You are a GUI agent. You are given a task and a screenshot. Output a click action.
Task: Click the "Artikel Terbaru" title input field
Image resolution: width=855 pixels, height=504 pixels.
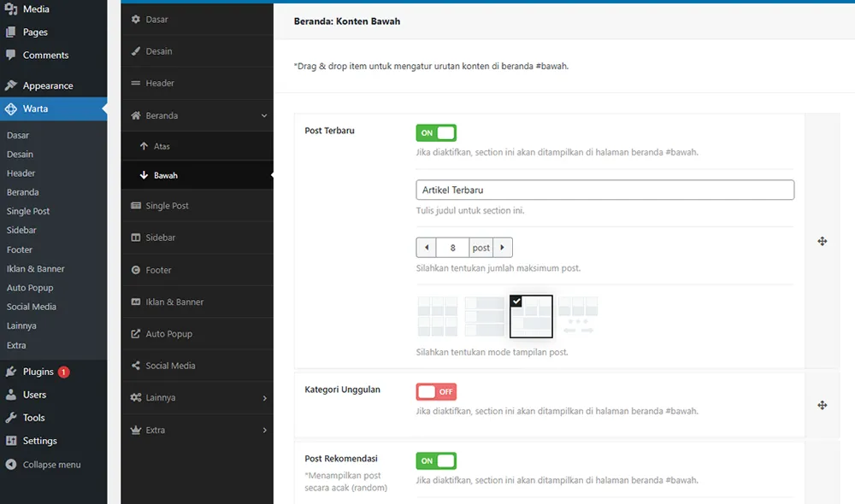coord(604,189)
